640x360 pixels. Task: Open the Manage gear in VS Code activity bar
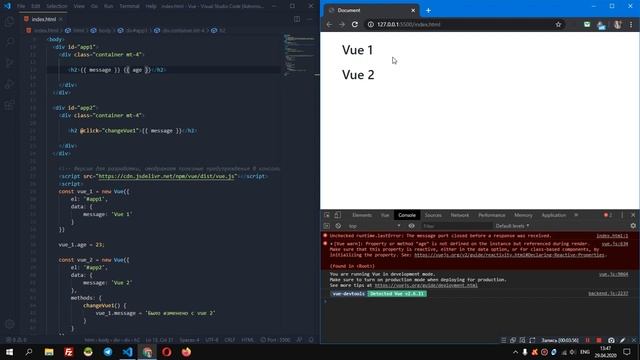[9, 324]
